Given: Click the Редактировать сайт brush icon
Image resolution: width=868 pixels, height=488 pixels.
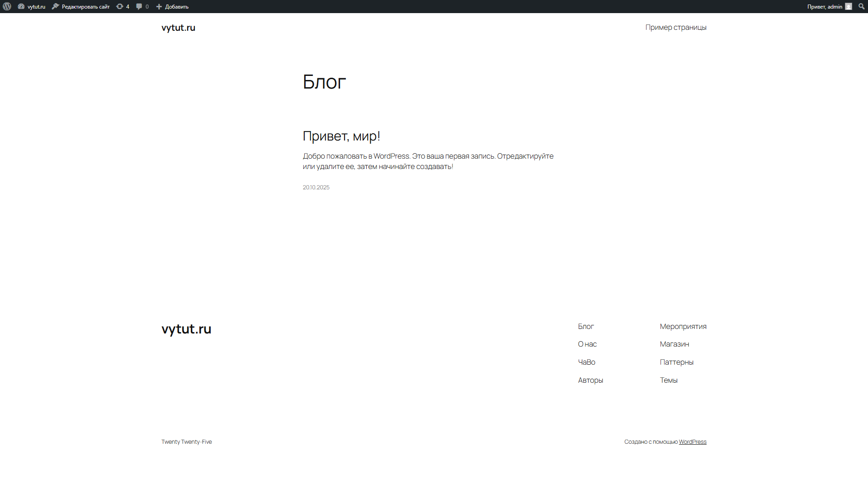Looking at the screenshot, I should (56, 6).
